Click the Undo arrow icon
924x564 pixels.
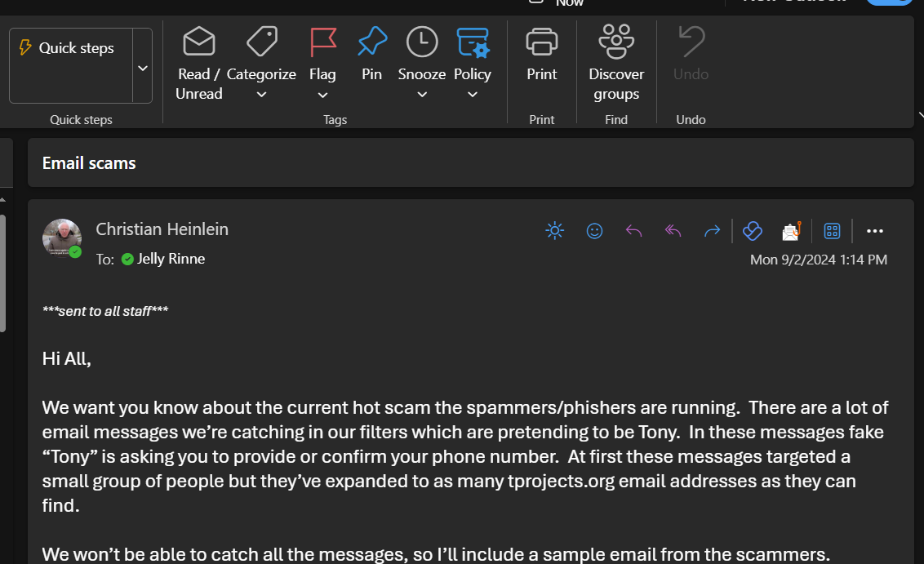tap(691, 42)
